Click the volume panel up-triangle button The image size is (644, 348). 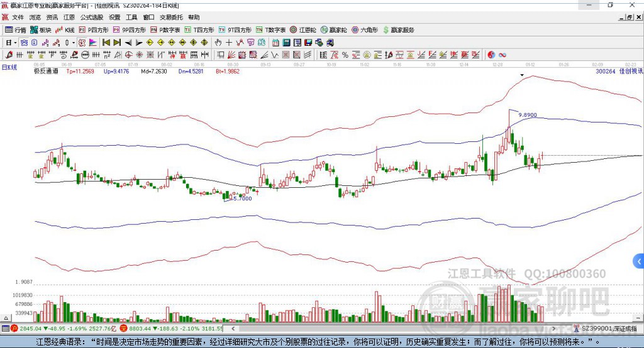6,318
